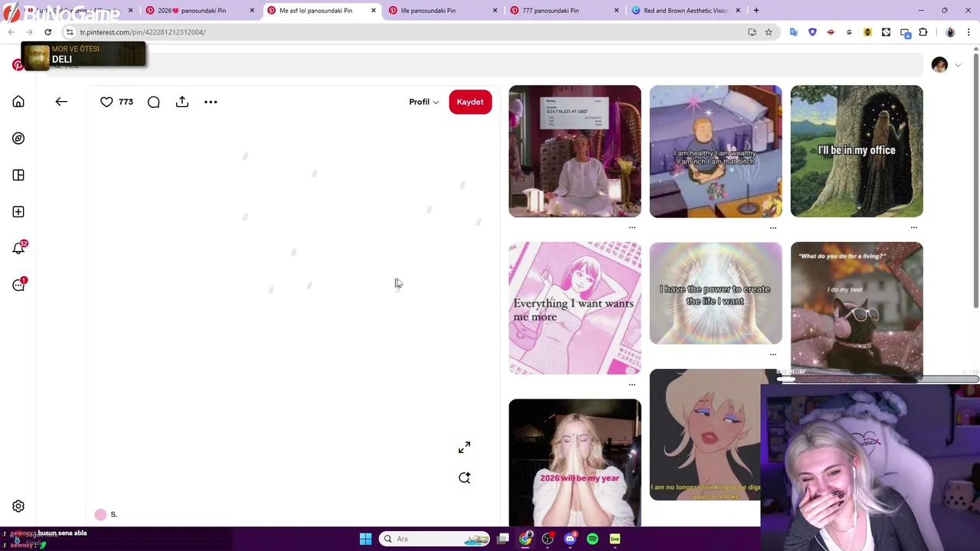
Task: Open 'I have the power to create' pin
Action: coord(716,293)
